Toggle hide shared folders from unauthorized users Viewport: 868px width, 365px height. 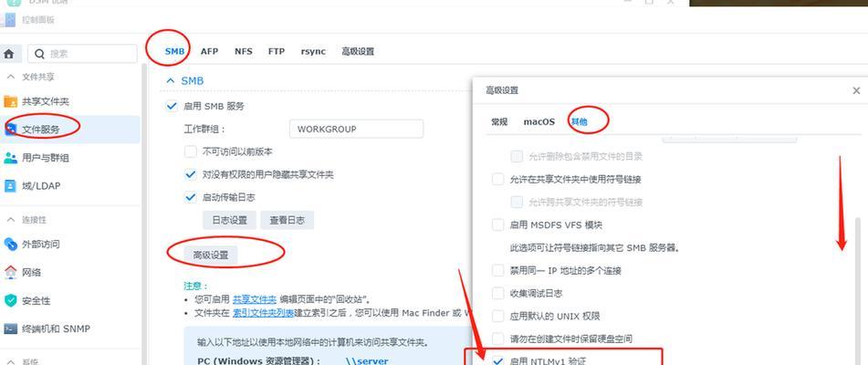point(191,174)
